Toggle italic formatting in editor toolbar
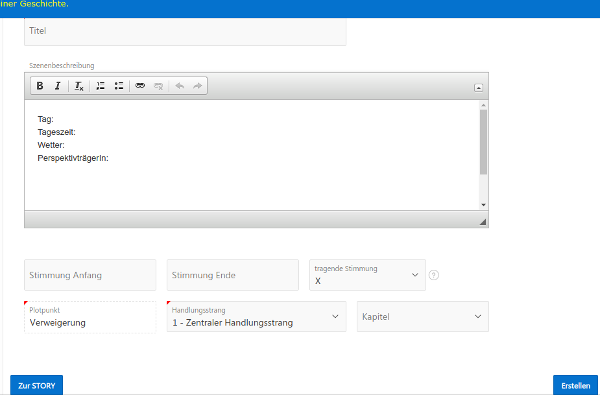 coord(58,86)
